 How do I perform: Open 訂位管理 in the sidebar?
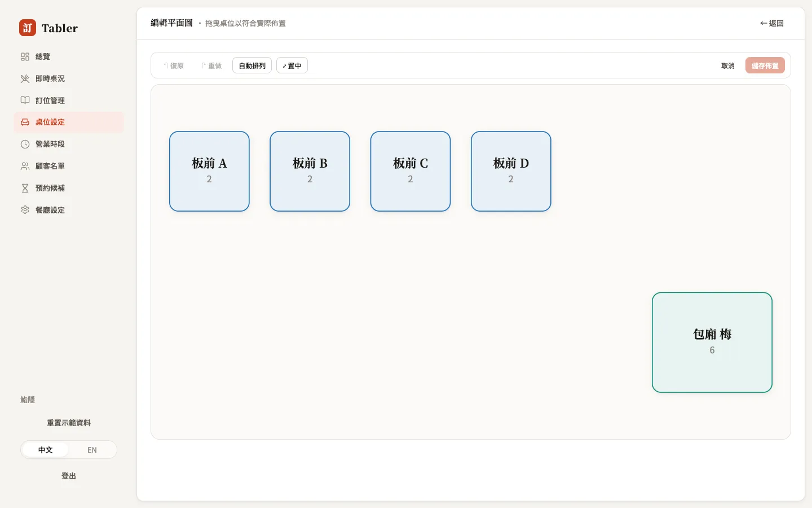coord(69,100)
